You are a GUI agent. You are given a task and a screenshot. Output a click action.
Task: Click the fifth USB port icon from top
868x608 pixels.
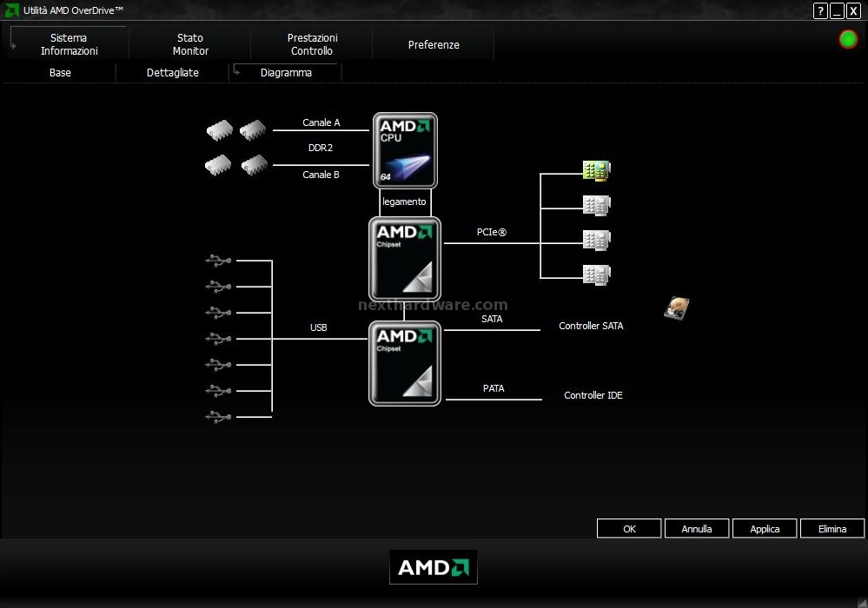point(218,365)
